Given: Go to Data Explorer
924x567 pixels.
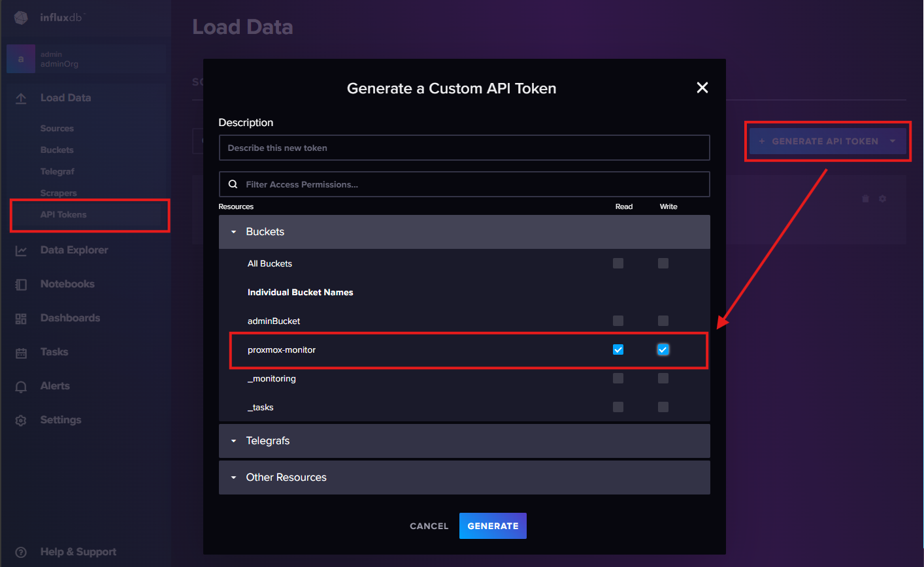Looking at the screenshot, I should point(74,250).
